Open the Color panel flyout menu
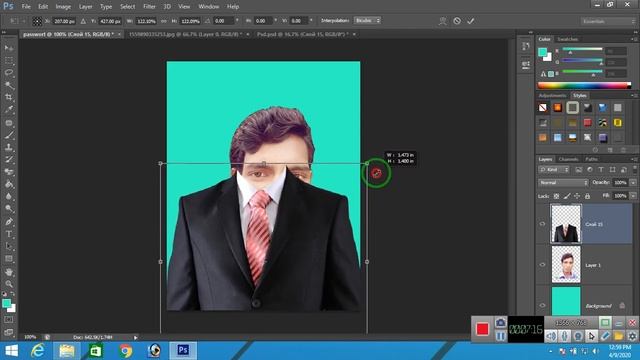 coord(634,39)
